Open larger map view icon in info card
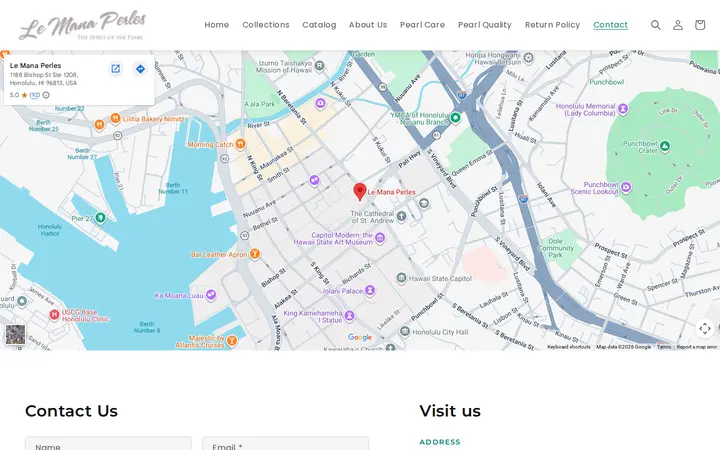Screen dimensions: 720x450 116,69
